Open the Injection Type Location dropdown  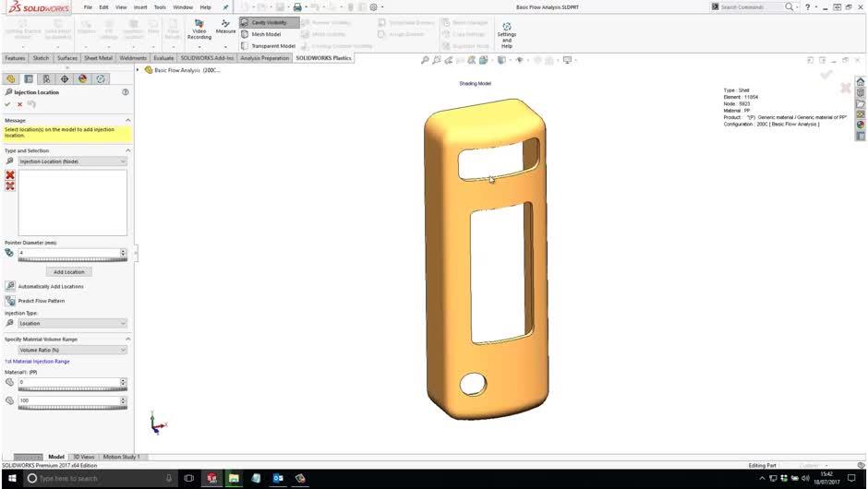point(72,324)
